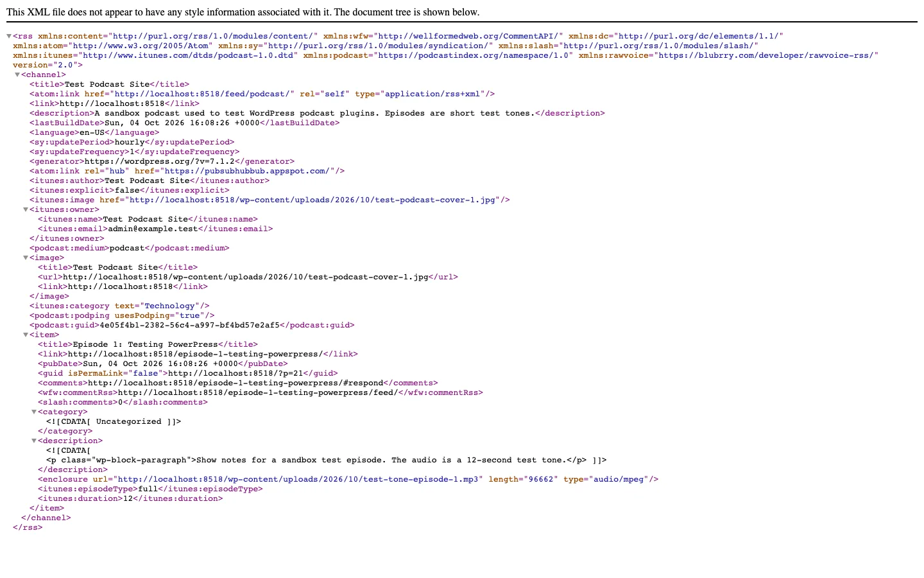Image resolution: width=924 pixels, height=578 pixels.
Task: Click the 'Uncategorized' CDATA text
Action: [129, 421]
